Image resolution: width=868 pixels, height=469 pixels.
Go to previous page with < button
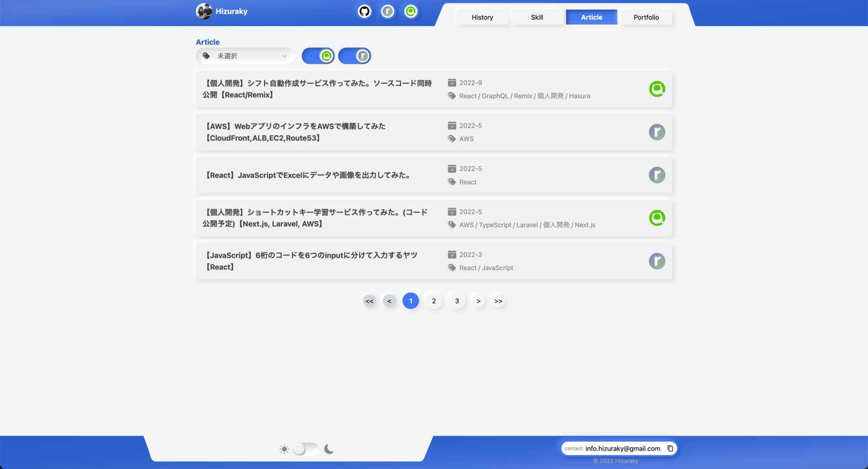(x=390, y=301)
